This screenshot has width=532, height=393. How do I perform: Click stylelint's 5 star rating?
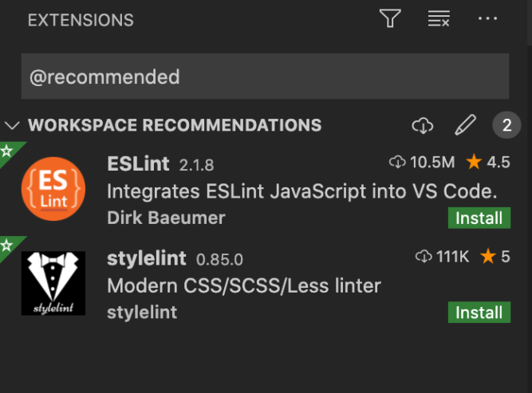(x=495, y=257)
